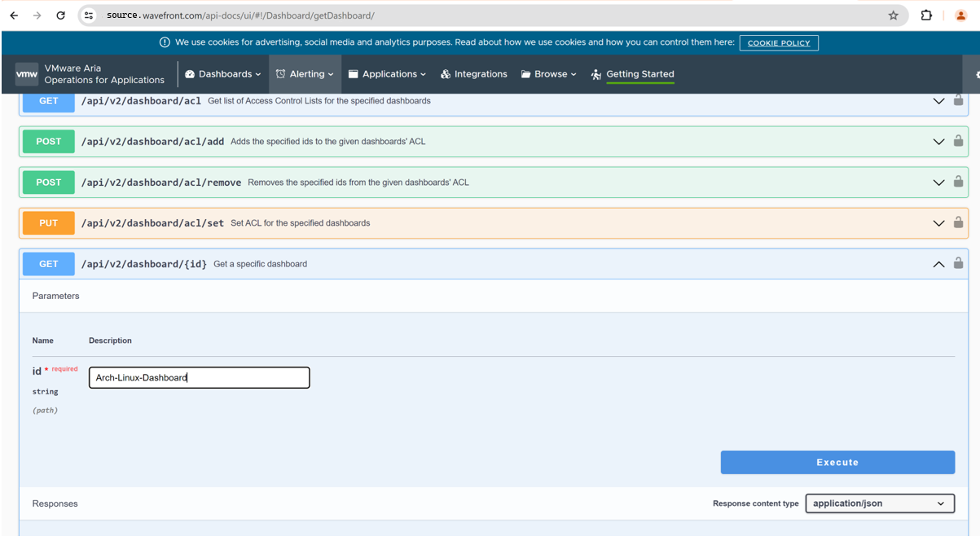Go to Integrations

[474, 74]
